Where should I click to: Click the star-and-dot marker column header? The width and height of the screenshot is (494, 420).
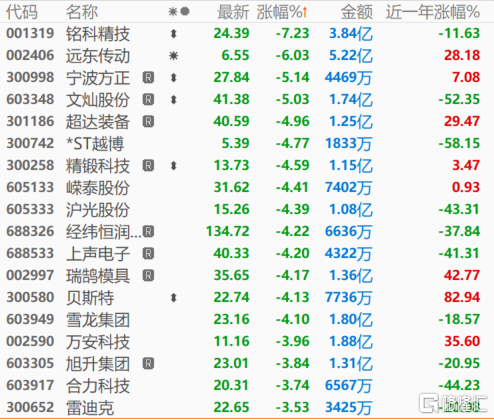[179, 12]
